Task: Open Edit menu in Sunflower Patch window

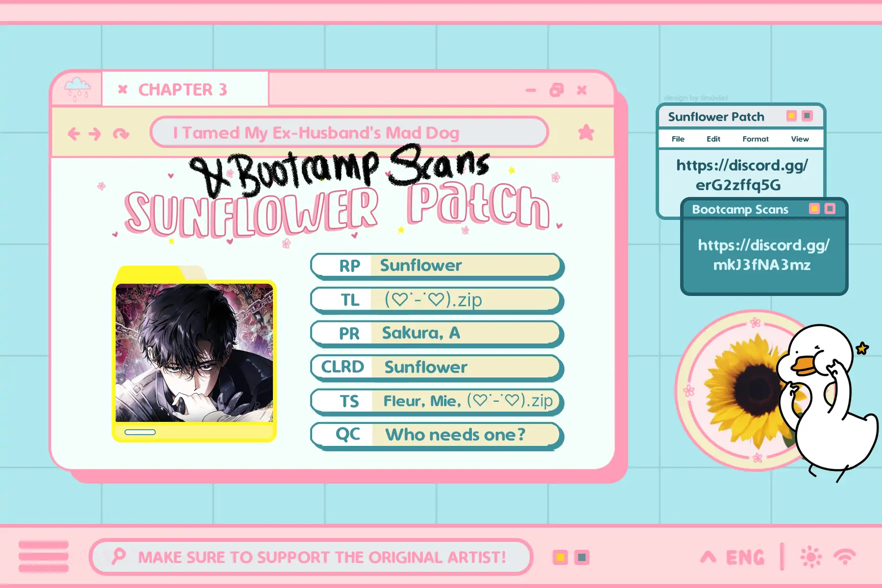Action: click(x=713, y=139)
